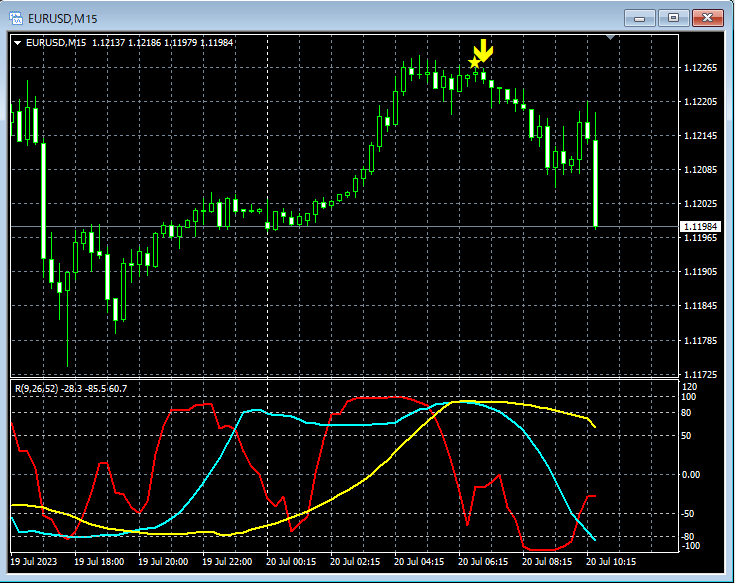
Task: Click the 19 Jul 2023 time label
Action: [x=33, y=562]
